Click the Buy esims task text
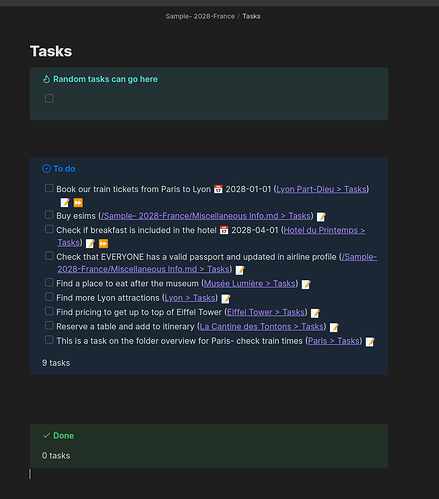439x499 pixels. point(76,216)
